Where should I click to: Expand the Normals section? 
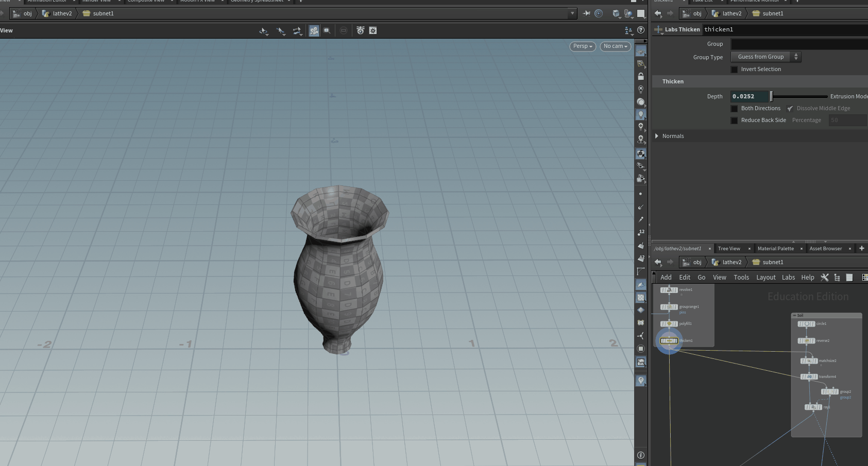pos(657,136)
